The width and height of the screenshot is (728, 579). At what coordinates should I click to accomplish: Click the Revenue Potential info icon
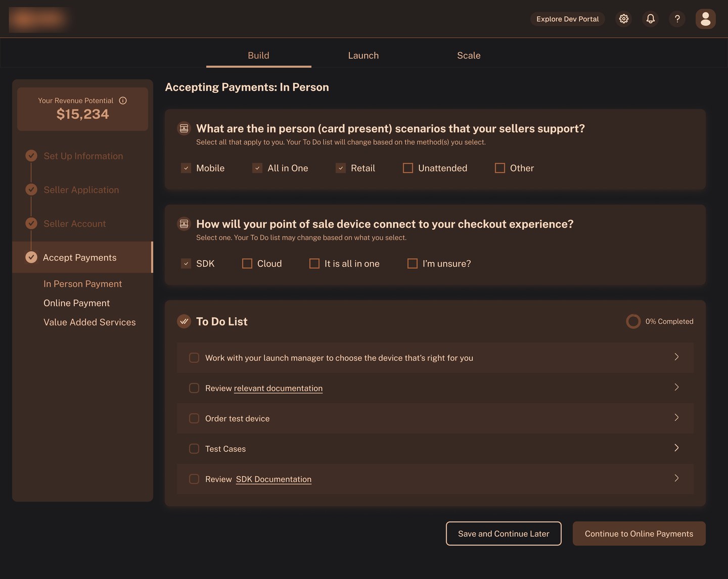[x=123, y=101]
